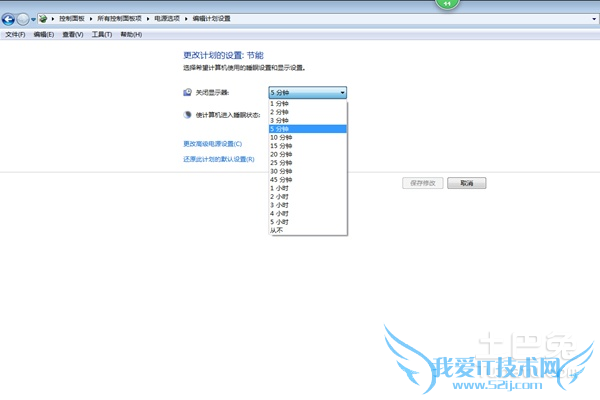Click breadcrumb arrow after 控制面板
The width and height of the screenshot is (600, 400).
[91, 19]
